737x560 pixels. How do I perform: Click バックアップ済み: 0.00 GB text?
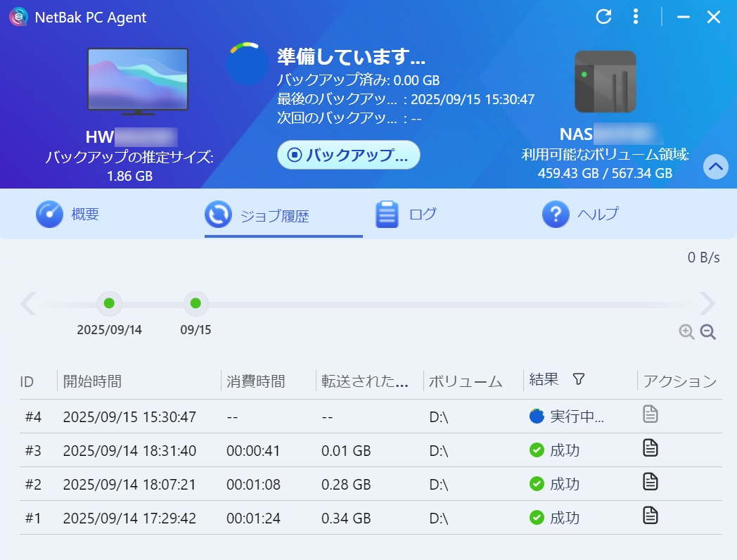pyautogui.click(x=358, y=80)
